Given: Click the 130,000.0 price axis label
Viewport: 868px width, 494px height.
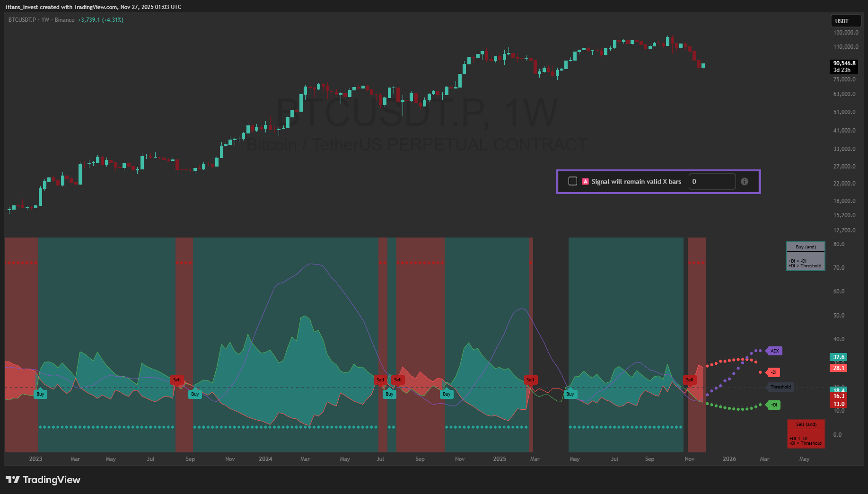Looking at the screenshot, I should (x=846, y=33).
